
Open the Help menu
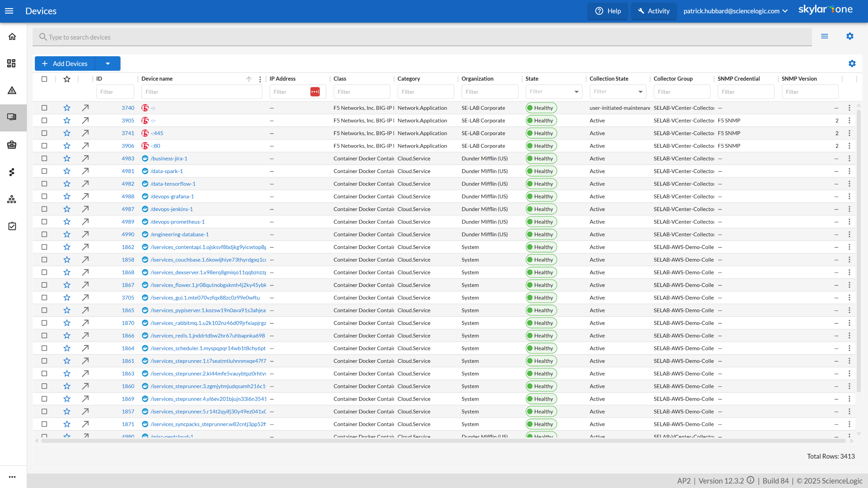tap(608, 11)
